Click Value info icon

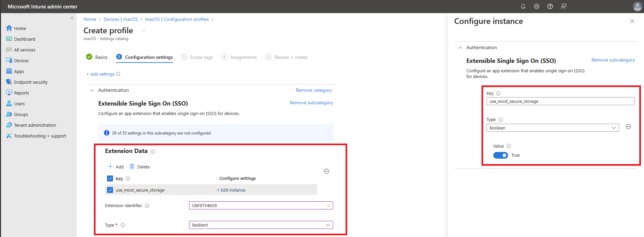coord(509,146)
